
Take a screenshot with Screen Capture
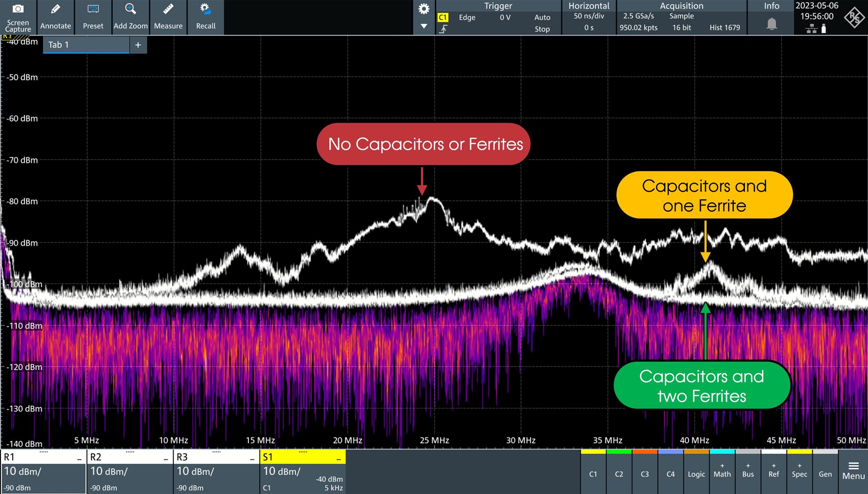pyautogui.click(x=18, y=18)
